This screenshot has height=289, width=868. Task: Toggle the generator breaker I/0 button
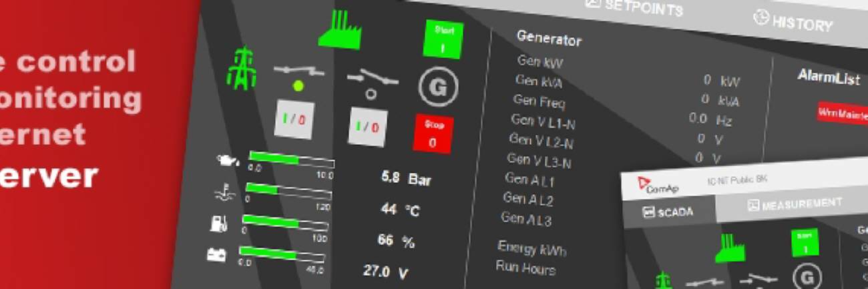click(x=367, y=126)
